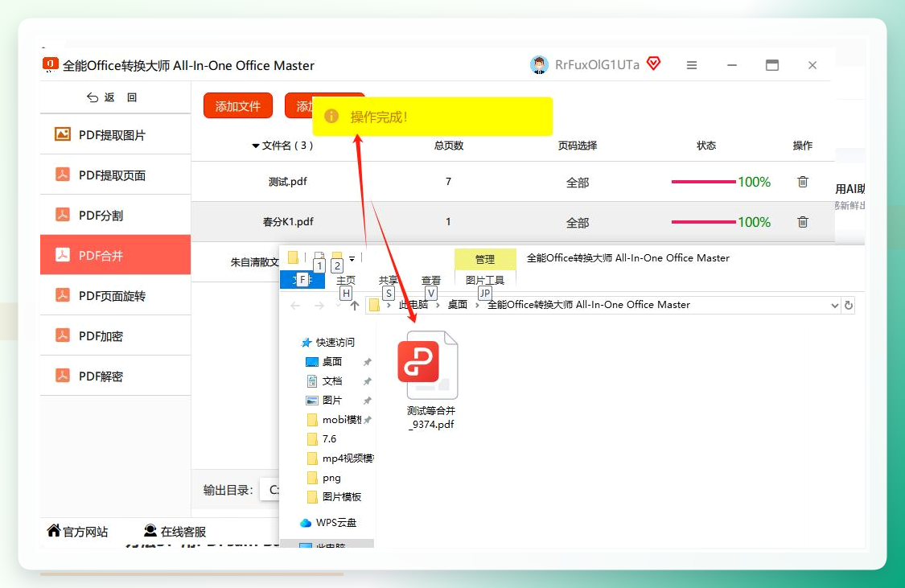Switch to the 主页 tab in Explorer

(346, 280)
